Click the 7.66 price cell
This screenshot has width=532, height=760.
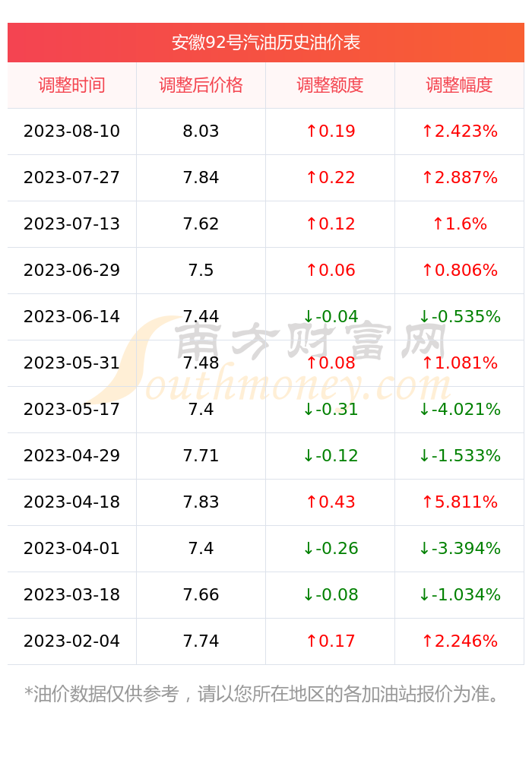[x=201, y=595]
